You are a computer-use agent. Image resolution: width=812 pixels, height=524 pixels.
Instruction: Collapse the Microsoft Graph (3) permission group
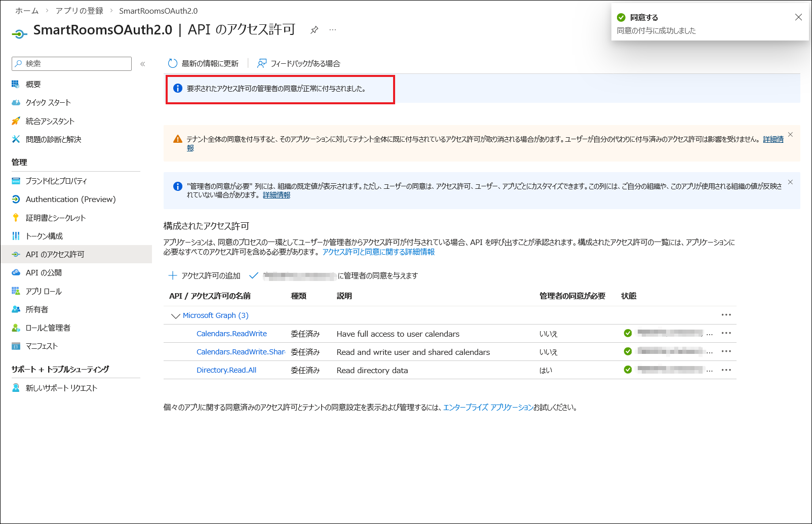coord(176,316)
